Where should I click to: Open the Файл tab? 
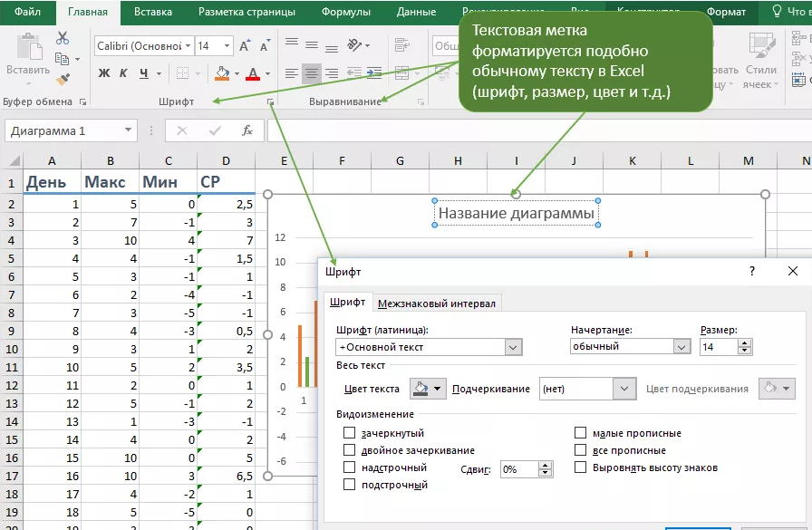[27, 12]
